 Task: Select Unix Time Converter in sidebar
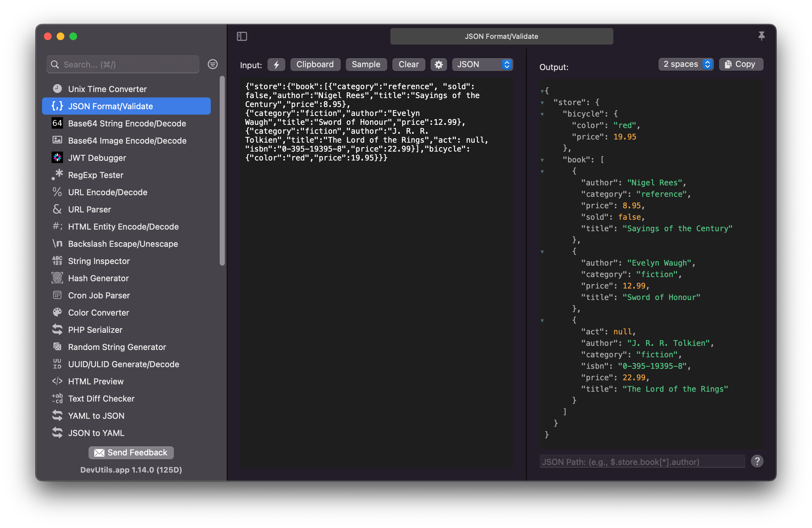click(x=107, y=89)
